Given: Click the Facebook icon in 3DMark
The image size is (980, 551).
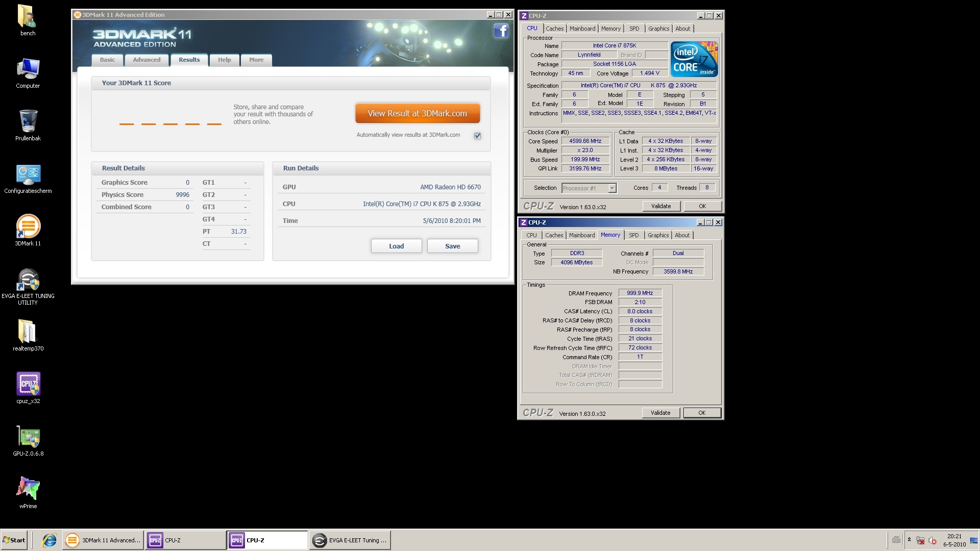Looking at the screenshot, I should [501, 31].
